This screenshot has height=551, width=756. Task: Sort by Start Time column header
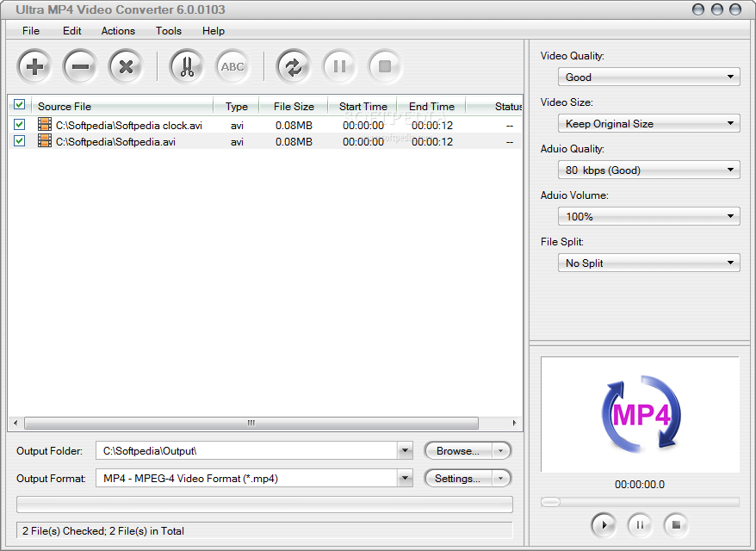click(363, 106)
